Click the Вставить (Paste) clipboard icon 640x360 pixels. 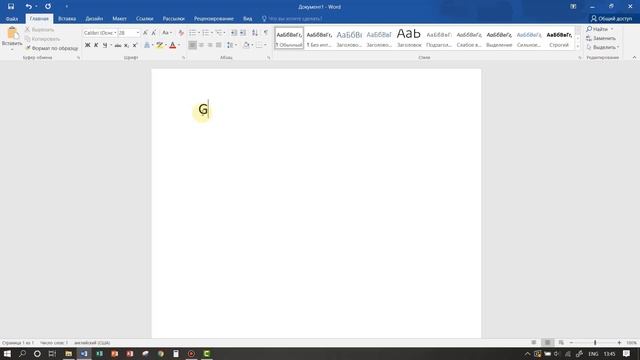click(x=12, y=33)
